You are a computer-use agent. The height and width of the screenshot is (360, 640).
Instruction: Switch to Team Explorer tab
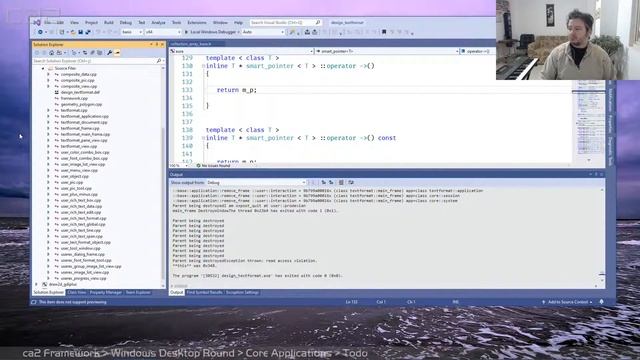pos(138,293)
